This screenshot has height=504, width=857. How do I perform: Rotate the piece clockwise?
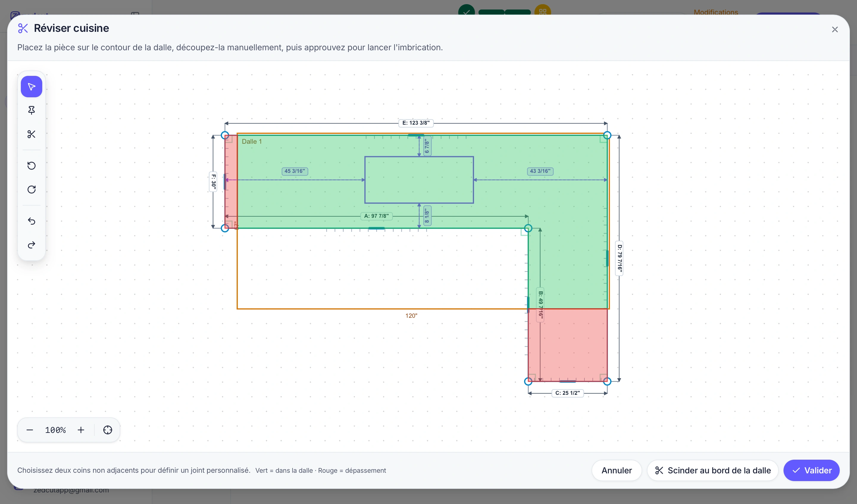tap(31, 190)
